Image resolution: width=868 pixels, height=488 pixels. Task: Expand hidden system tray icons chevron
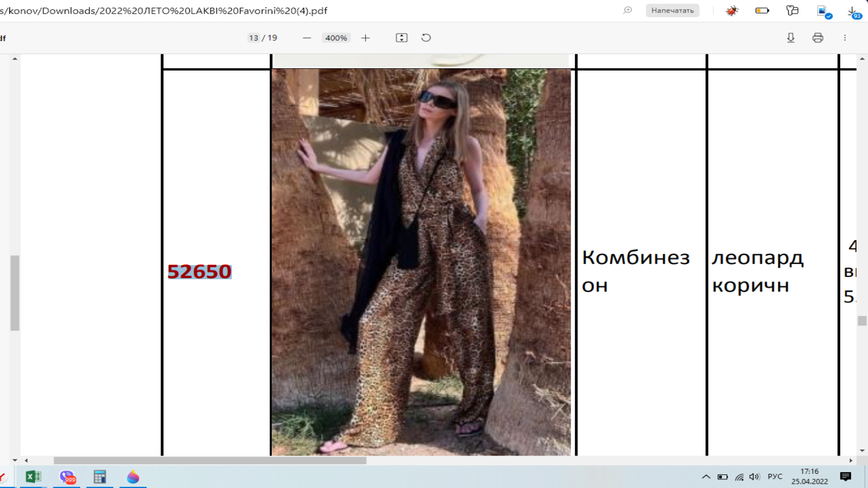click(x=706, y=477)
